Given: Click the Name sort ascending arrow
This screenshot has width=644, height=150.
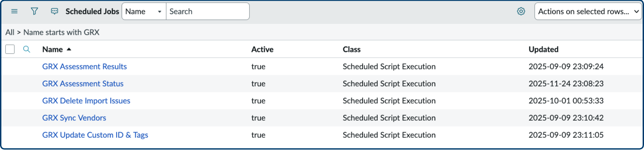Looking at the screenshot, I should [69, 49].
